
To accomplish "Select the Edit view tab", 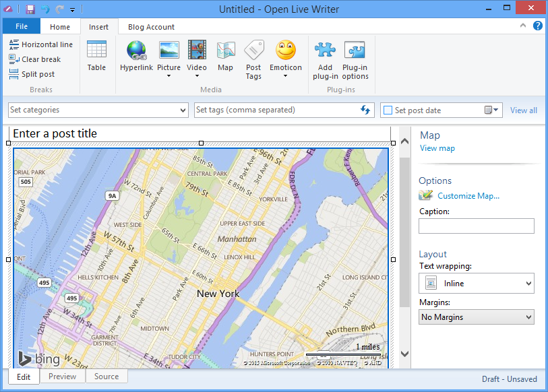I will tap(24, 377).
